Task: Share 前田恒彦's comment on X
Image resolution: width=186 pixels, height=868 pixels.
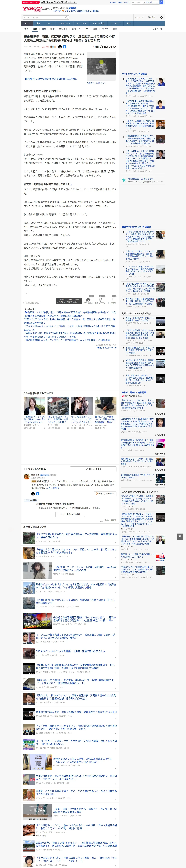Action: coord(33,493)
